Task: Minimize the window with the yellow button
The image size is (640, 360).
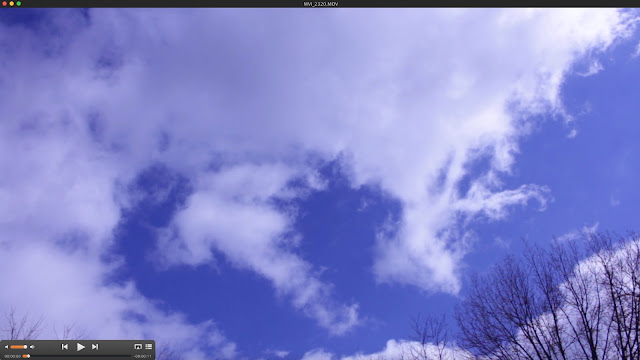Action: tap(11, 4)
